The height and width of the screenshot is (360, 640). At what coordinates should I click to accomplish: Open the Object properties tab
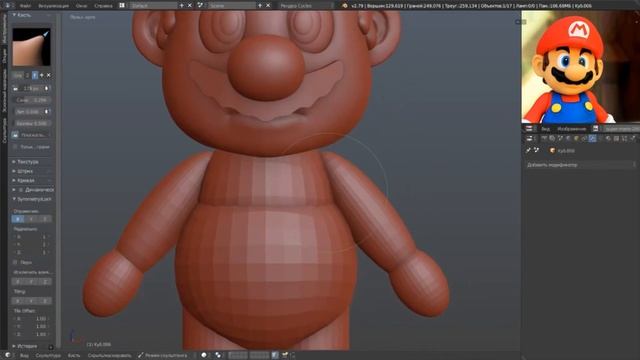coord(576,139)
